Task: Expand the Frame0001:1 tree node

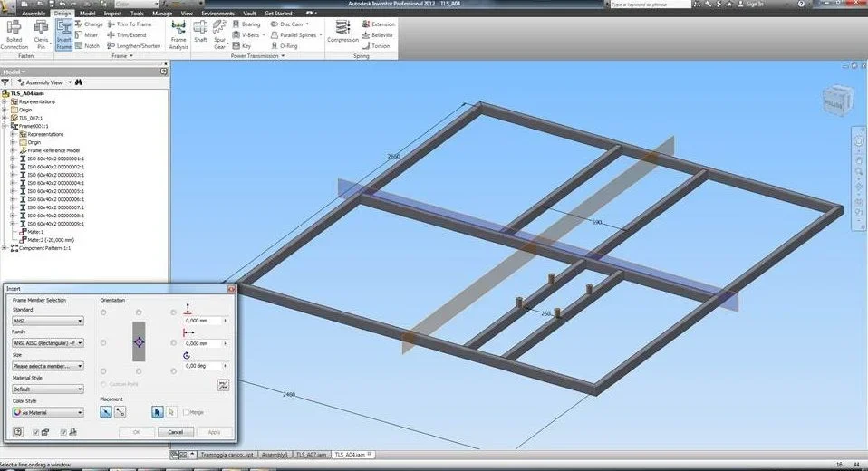Action: tap(5, 126)
